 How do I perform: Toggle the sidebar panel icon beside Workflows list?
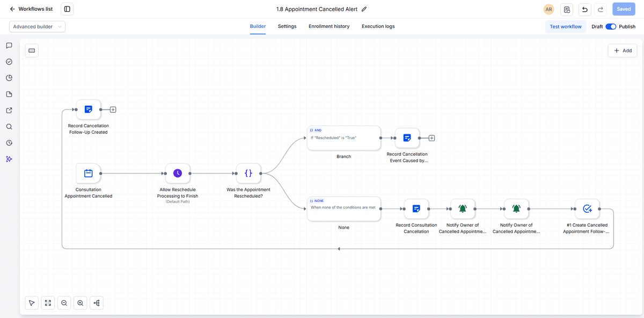(67, 9)
